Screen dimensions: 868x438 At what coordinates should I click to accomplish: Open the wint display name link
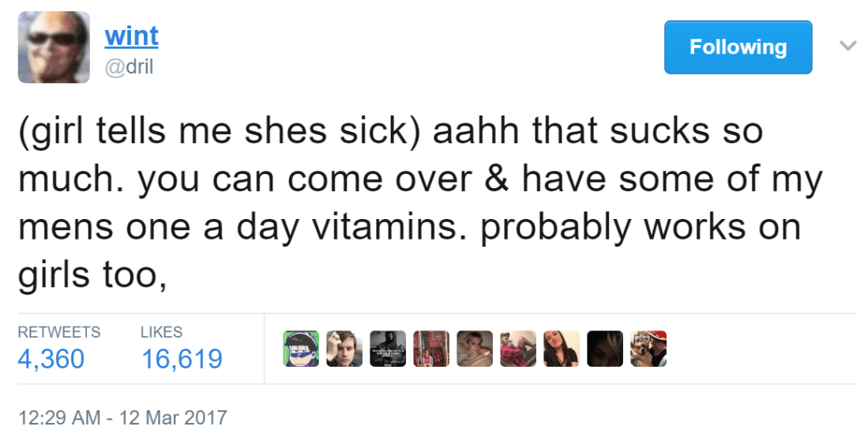pos(131,36)
